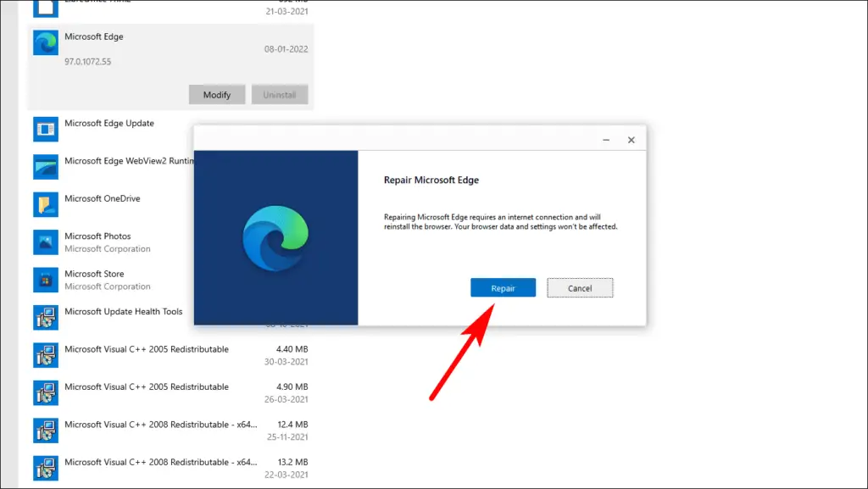
Task: Cancel the Repair Microsoft Edge dialog
Action: tap(580, 287)
